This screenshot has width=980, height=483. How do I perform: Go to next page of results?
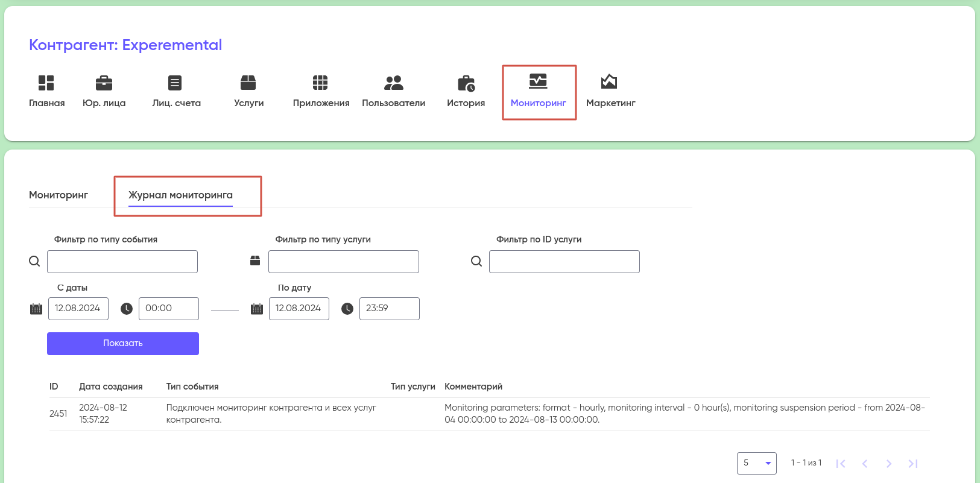pyautogui.click(x=888, y=463)
